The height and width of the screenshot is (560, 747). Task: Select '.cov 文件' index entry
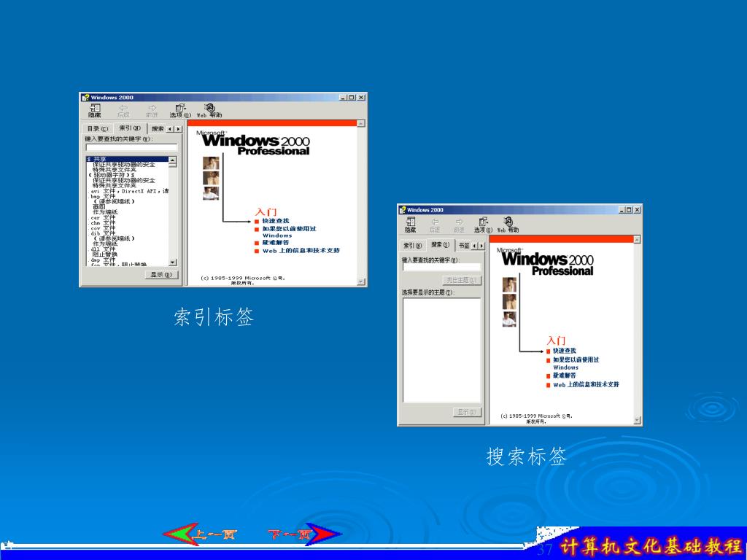coord(102,228)
